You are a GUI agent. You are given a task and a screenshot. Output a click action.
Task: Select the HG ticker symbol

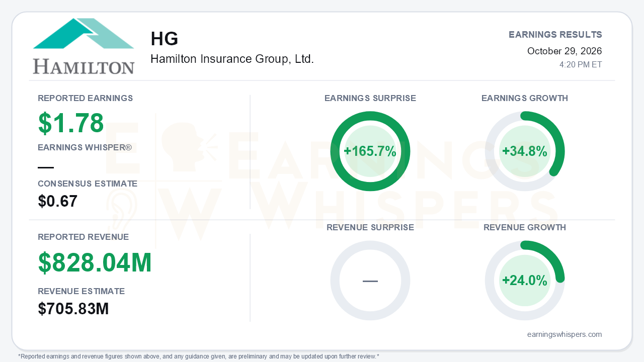tap(165, 39)
